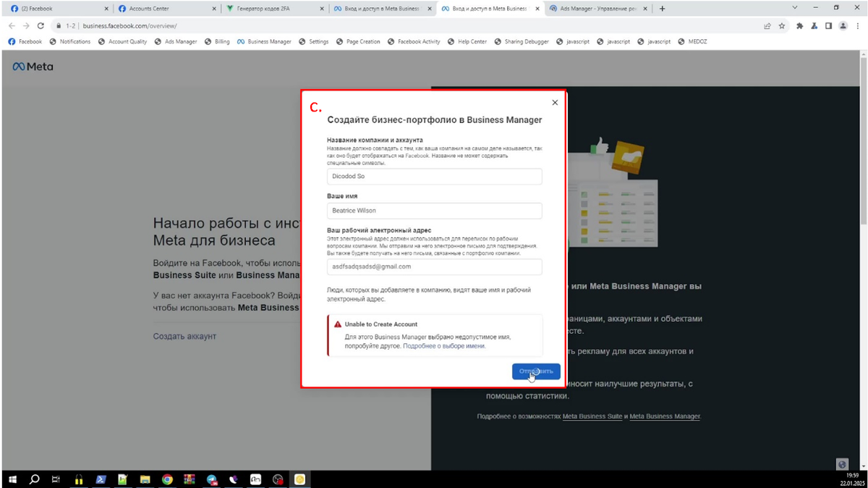The height and width of the screenshot is (488, 868).
Task: Open the Windows Start menu
Action: [x=12, y=479]
